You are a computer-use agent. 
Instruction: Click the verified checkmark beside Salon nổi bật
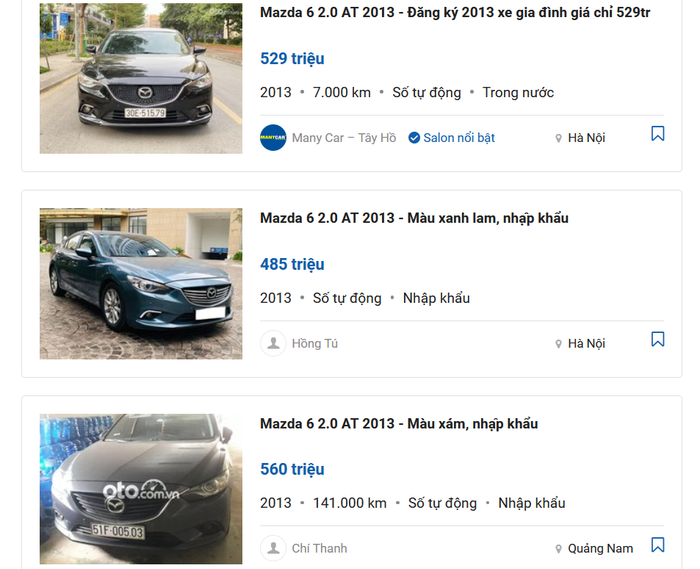coord(414,138)
